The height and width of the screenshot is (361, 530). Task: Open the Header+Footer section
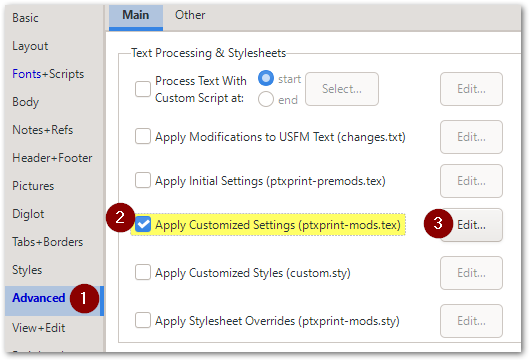tap(52, 158)
